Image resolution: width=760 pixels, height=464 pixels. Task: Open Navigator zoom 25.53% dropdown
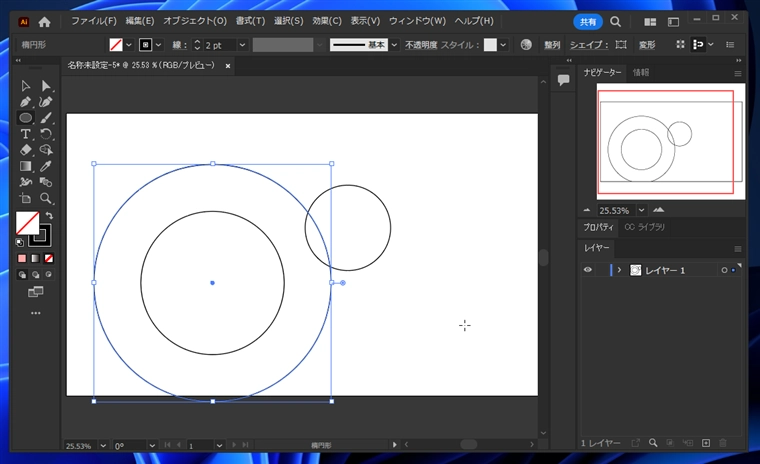tap(641, 210)
